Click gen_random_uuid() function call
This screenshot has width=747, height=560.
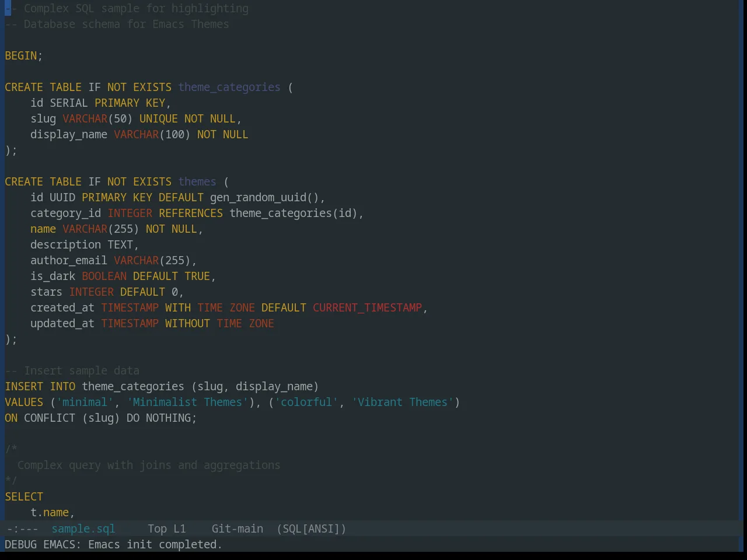click(264, 198)
